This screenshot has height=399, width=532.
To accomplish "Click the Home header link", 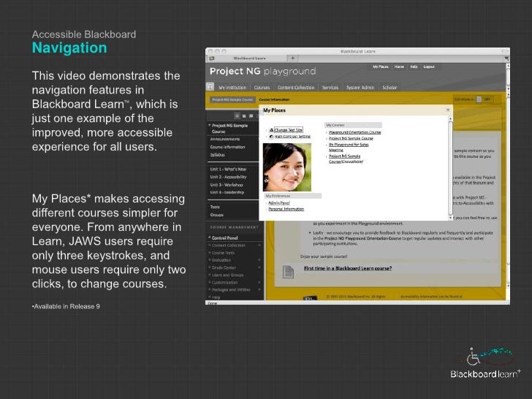I will 399,66.
